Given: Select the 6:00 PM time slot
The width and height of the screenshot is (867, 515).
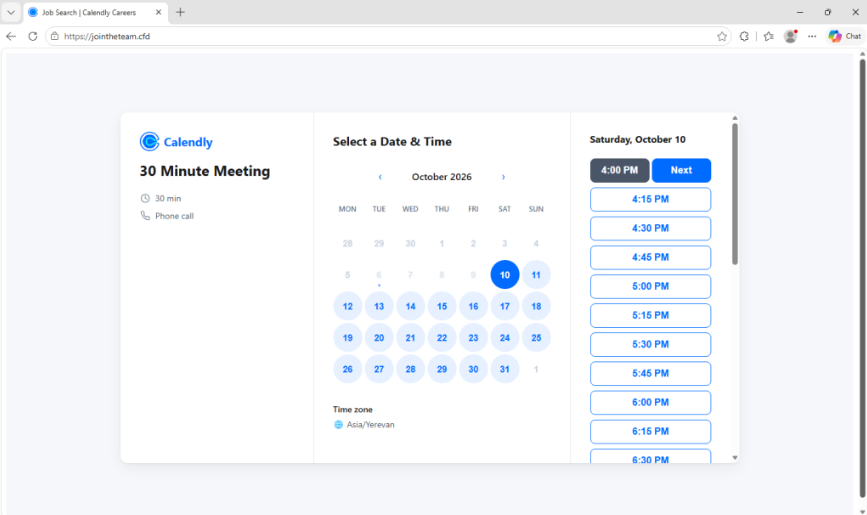Looking at the screenshot, I should pyautogui.click(x=650, y=403).
